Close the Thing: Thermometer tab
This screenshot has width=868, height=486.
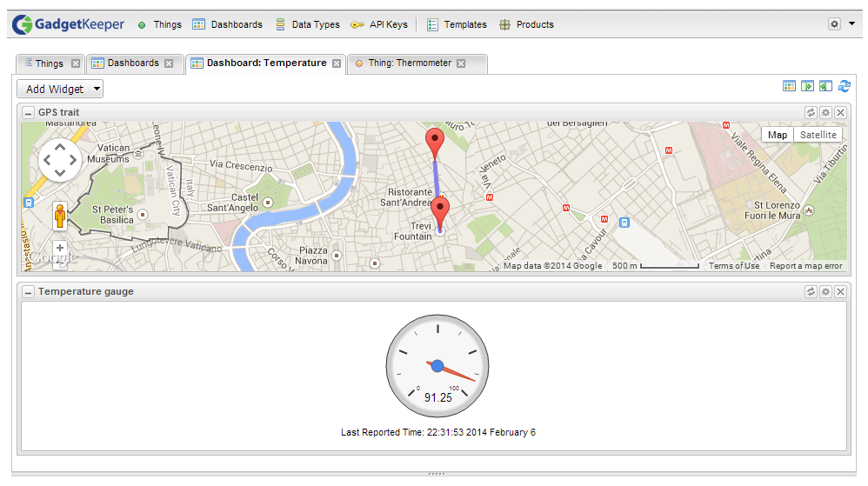(x=461, y=63)
